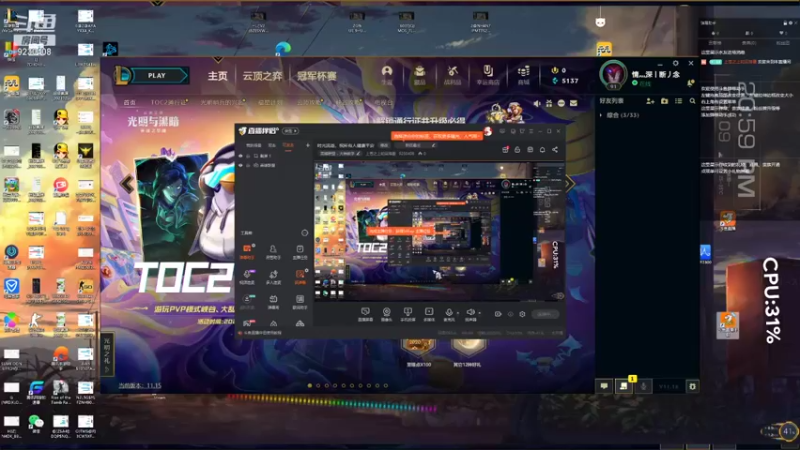The width and height of the screenshot is (800, 450).
Task: Toggle visibility eye of second source layer
Action: (x=240, y=165)
